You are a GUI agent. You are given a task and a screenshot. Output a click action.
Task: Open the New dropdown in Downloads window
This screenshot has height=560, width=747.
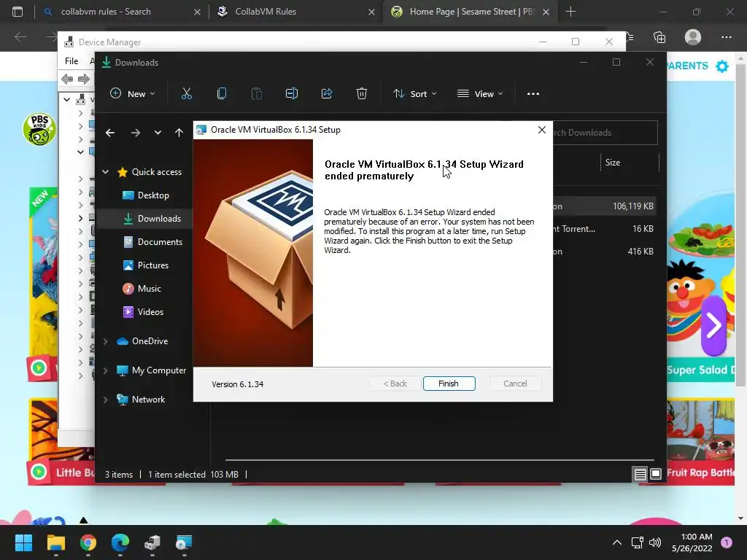tap(133, 94)
